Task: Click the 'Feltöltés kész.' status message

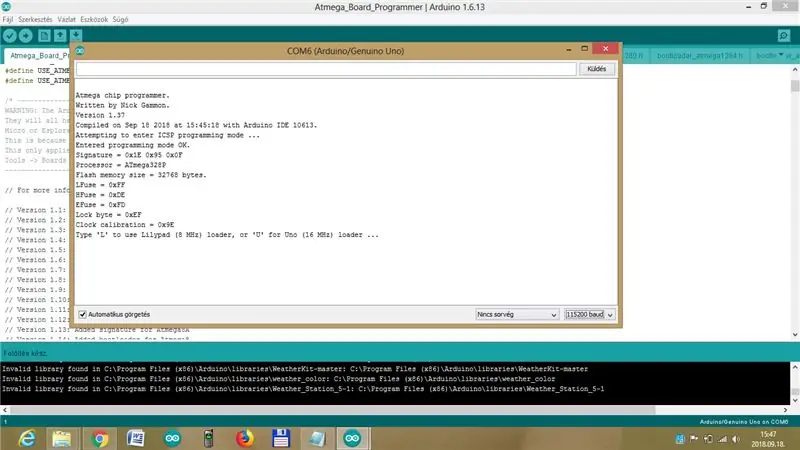Action: pyautogui.click(x=25, y=353)
